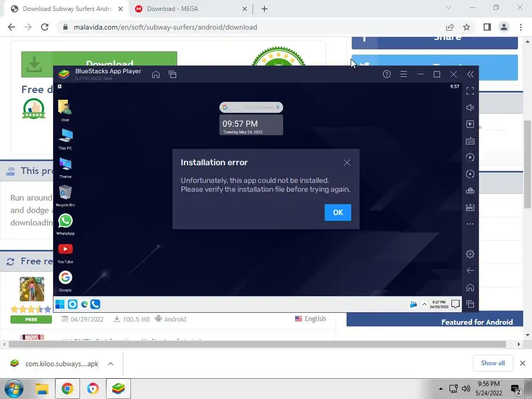Open emulator taskbar notification panel icon
The image size is (532, 399).
click(455, 304)
